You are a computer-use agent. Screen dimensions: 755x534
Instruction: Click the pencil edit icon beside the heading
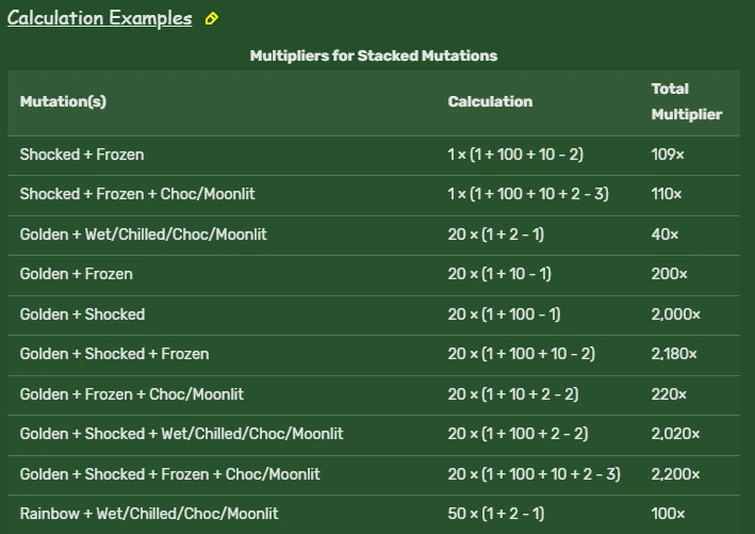211,19
